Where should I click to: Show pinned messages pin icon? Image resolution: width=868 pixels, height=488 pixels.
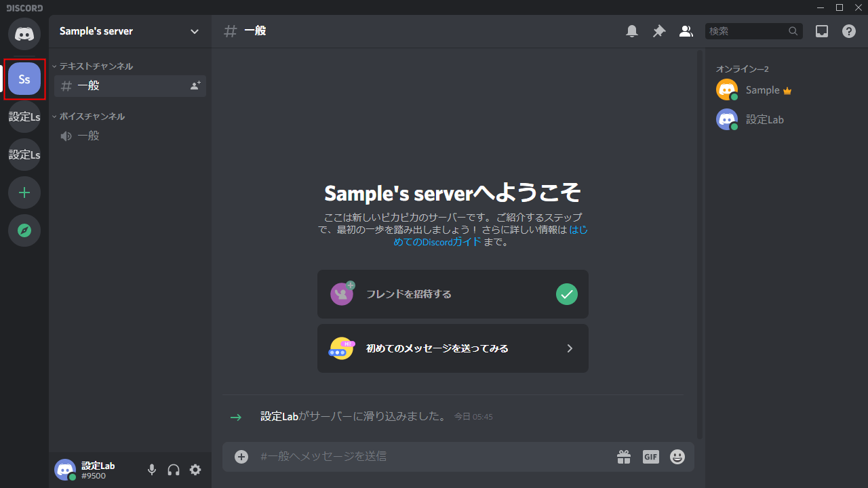[659, 31]
